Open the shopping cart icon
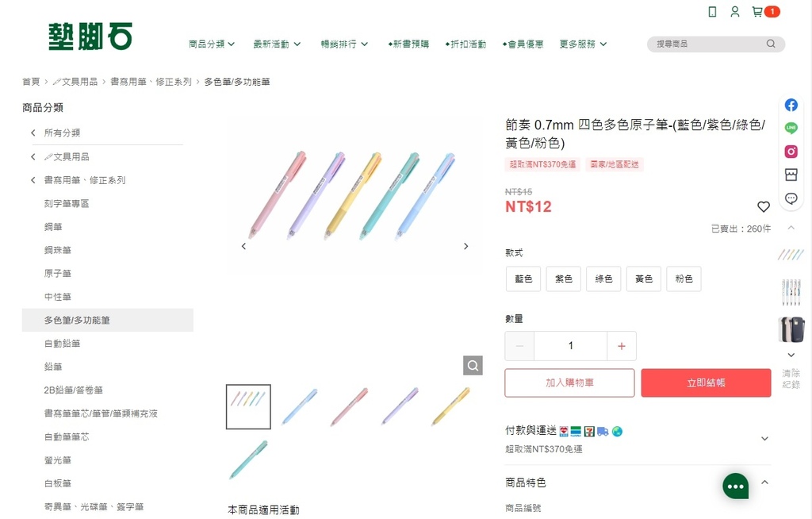The width and height of the screenshot is (812, 519). point(757,11)
